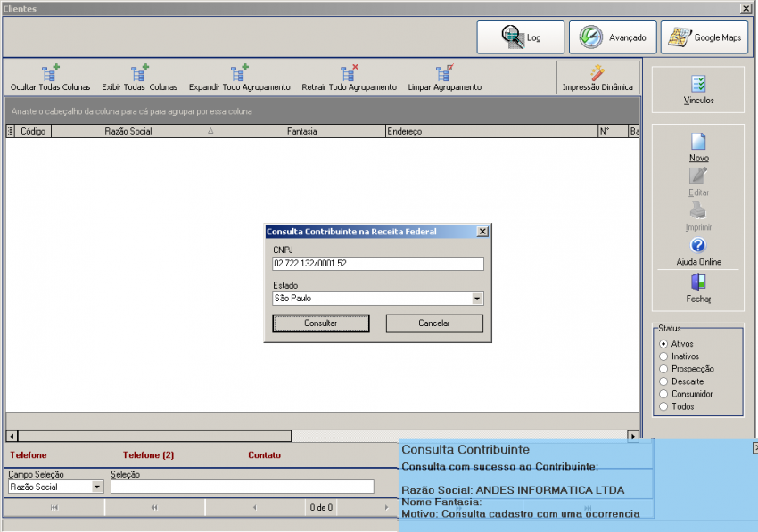The width and height of the screenshot is (758, 532).
Task: Open Impressão Dinâmica print wizard
Action: [x=597, y=78]
